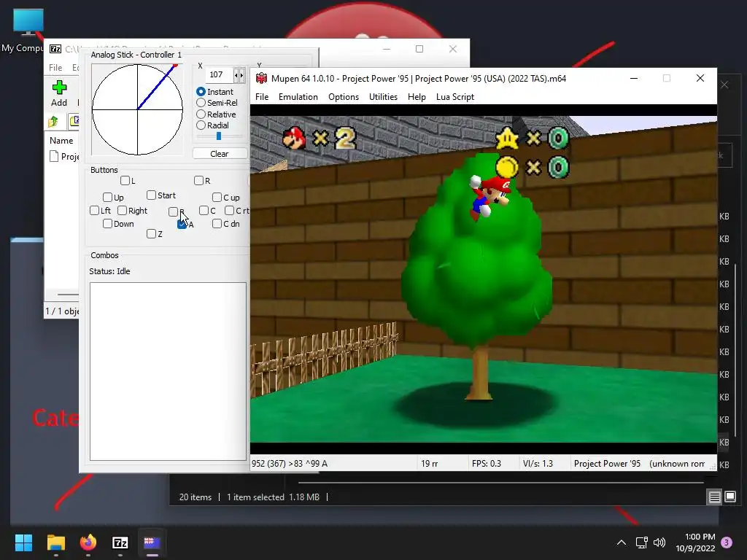Click the X value field showing 107
Screen dimensions: 747x560
[220, 75]
